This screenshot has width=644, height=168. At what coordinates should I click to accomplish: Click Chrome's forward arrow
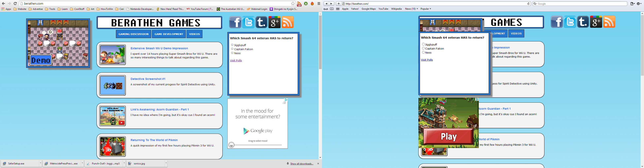pos(9,3)
